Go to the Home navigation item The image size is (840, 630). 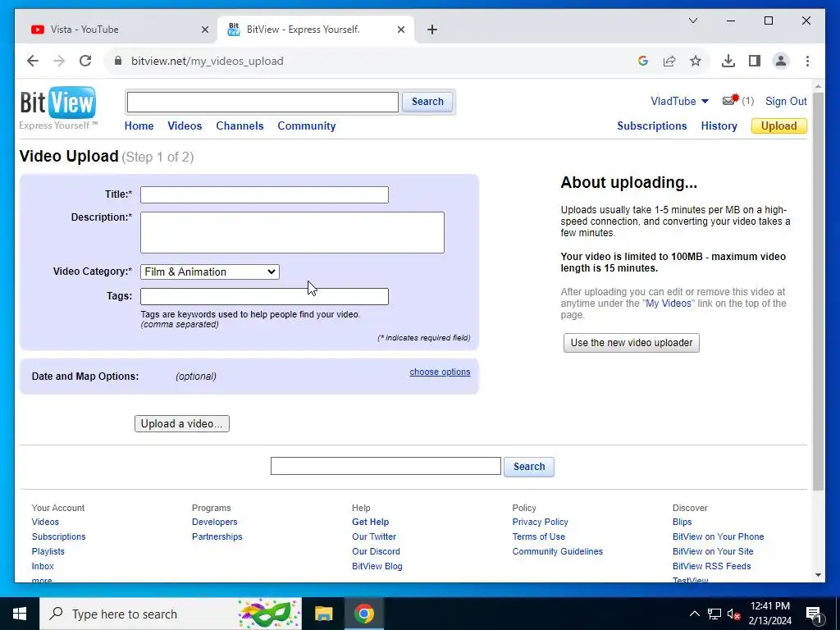pos(139,126)
